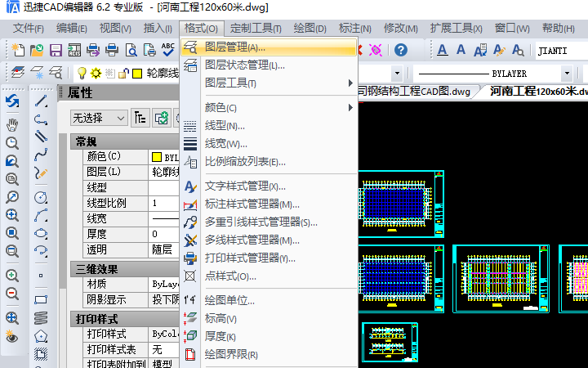Viewport: 588px width, 368px height.
Task: Click the underlined A text style icon
Action: click(x=443, y=50)
